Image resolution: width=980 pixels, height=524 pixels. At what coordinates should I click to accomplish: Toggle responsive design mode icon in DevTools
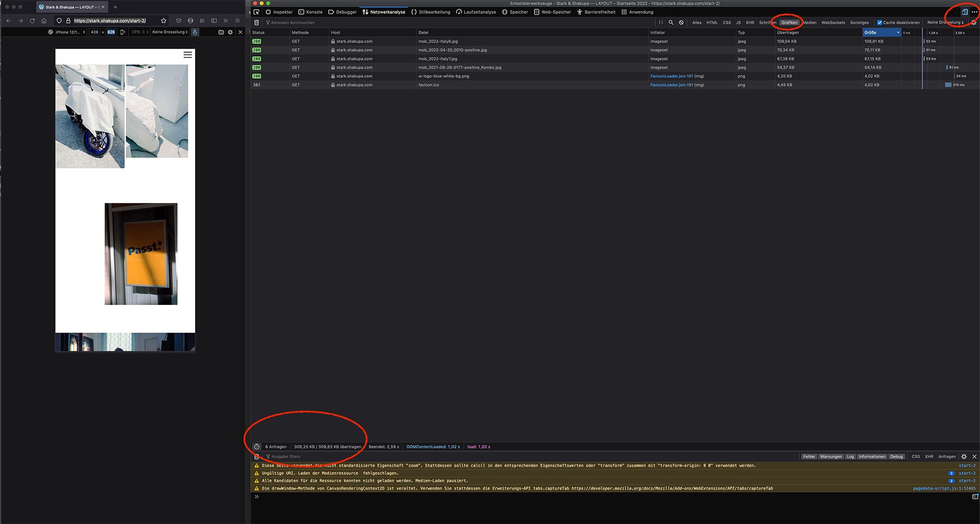click(x=965, y=12)
